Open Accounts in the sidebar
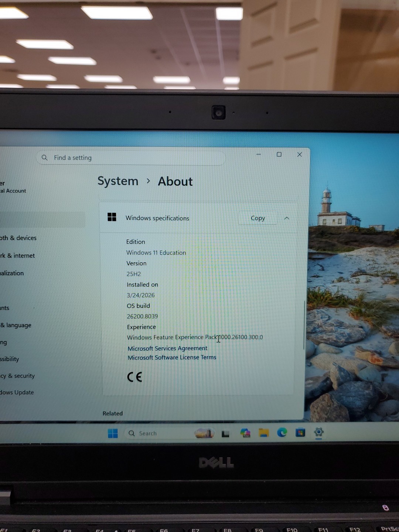The image size is (399, 532). [x=4, y=308]
